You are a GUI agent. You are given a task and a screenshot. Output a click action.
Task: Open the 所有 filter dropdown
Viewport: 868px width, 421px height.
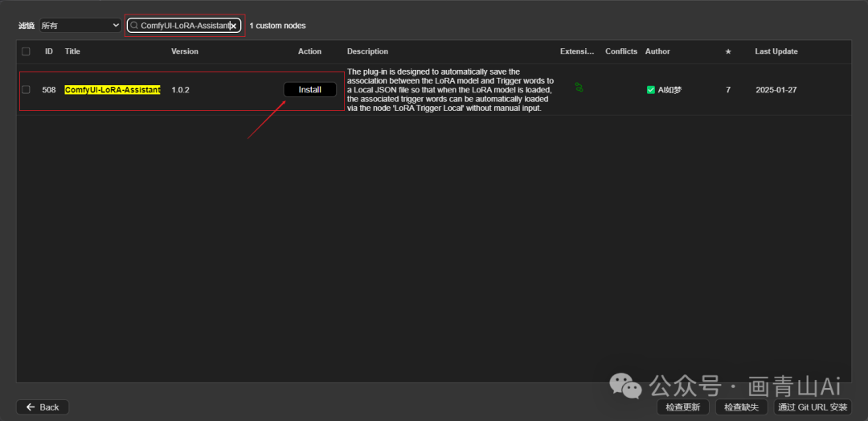click(80, 26)
